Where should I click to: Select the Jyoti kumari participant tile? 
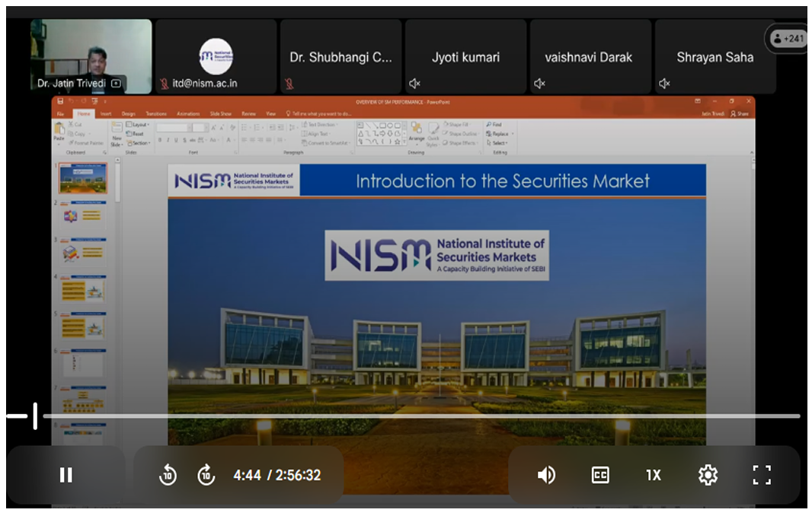click(x=465, y=56)
